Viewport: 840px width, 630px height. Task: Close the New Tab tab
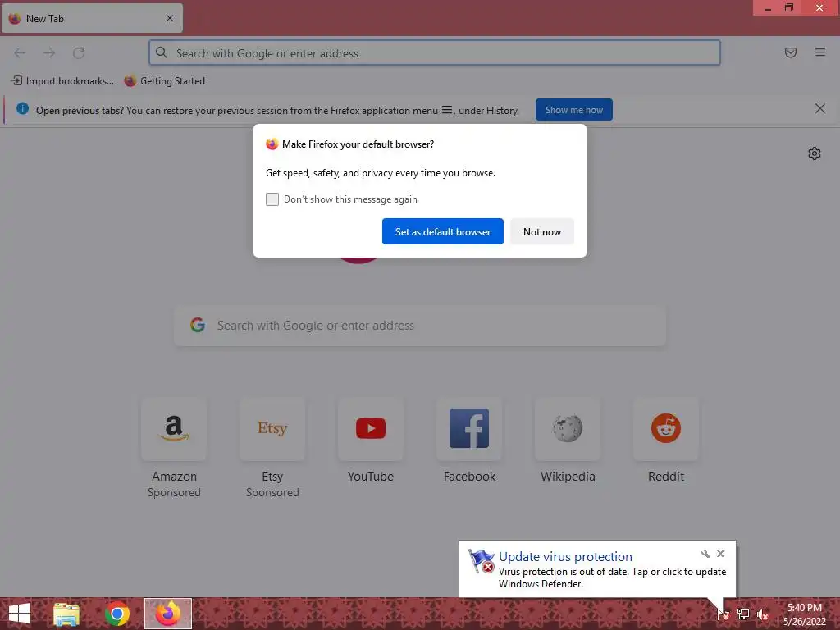[170, 18]
